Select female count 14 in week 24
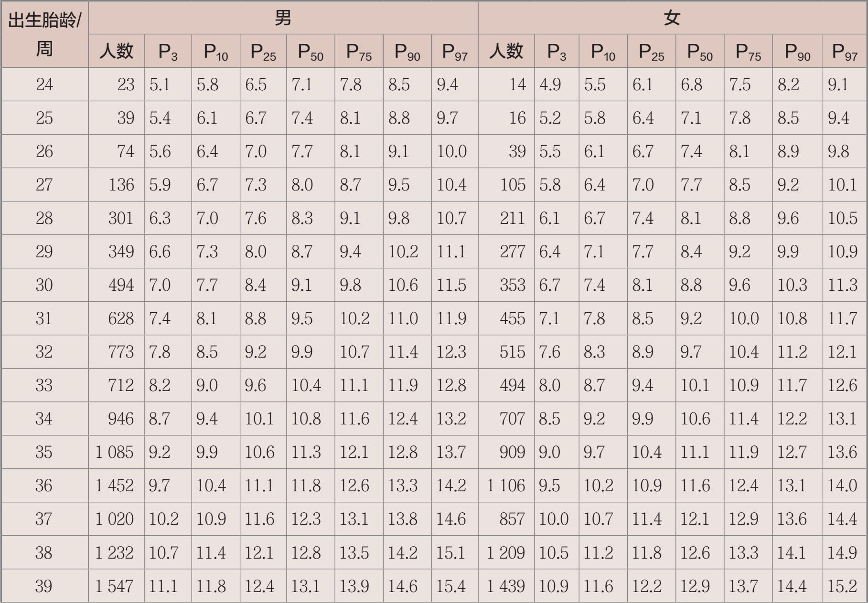 pos(517,85)
